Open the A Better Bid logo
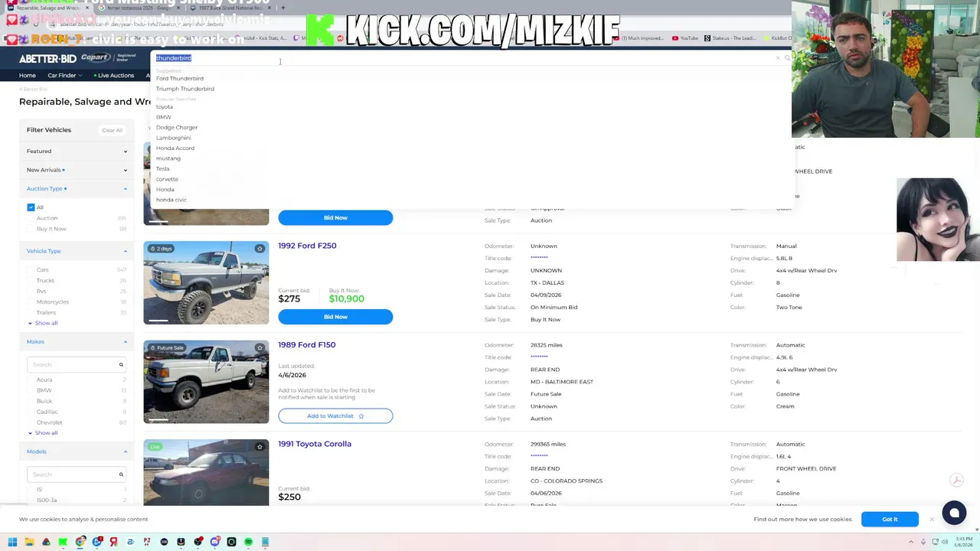This screenshot has width=980, height=551. [47, 58]
